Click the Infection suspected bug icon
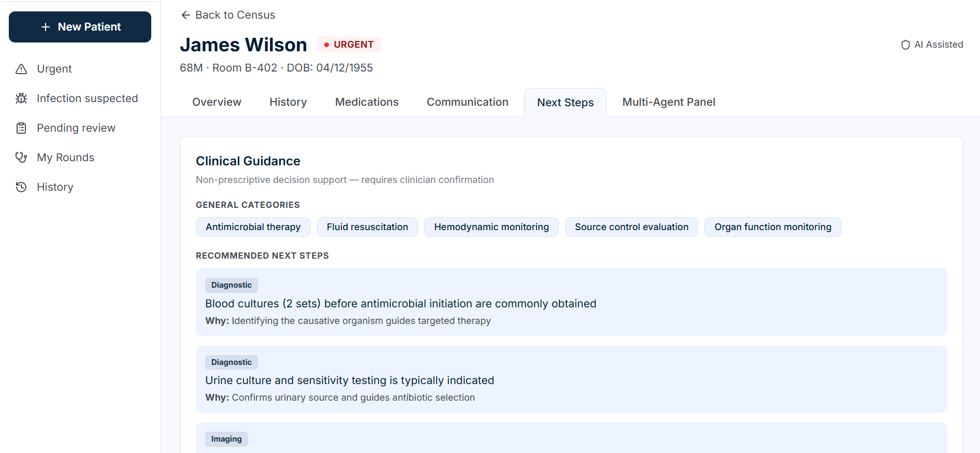The width and height of the screenshot is (980, 453). pos(21,98)
